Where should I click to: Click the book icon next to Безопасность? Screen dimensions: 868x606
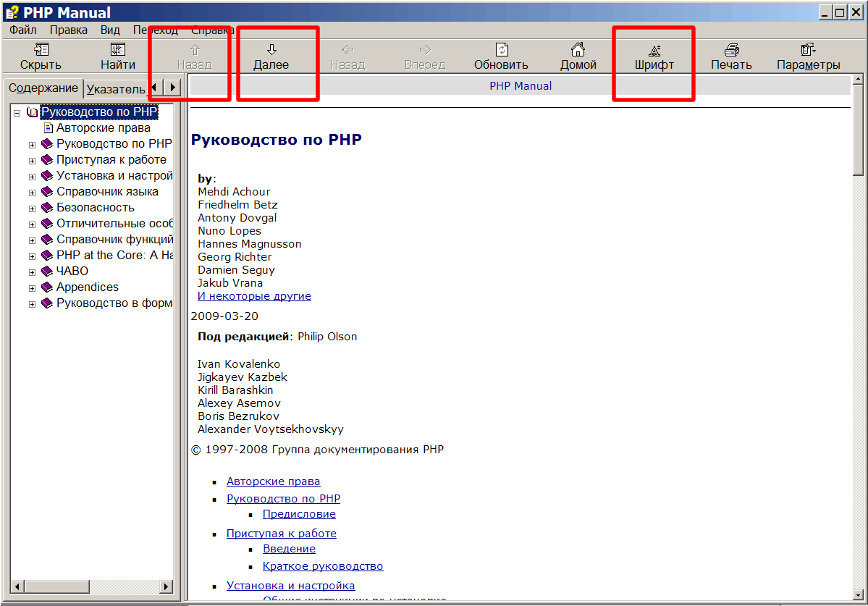click(x=47, y=208)
